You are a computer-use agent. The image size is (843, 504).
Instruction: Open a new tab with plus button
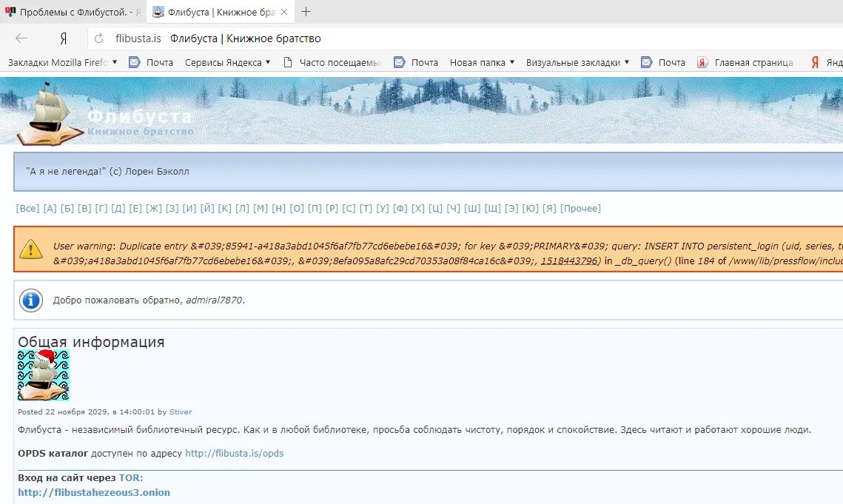306,11
